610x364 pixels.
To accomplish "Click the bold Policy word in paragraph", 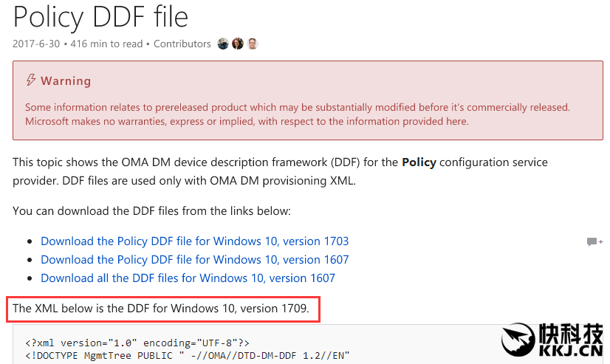I will click(419, 162).
